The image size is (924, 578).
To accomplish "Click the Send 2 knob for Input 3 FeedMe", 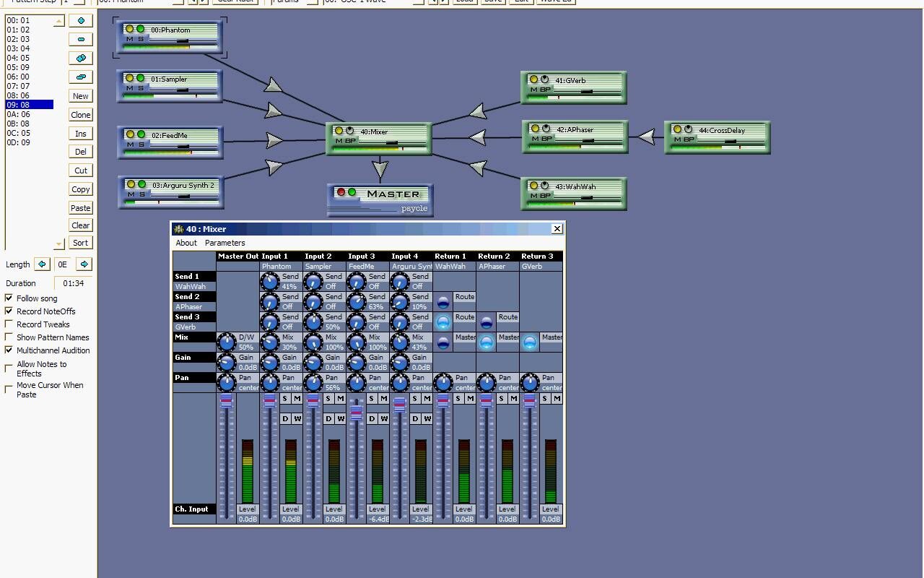I will (x=357, y=302).
